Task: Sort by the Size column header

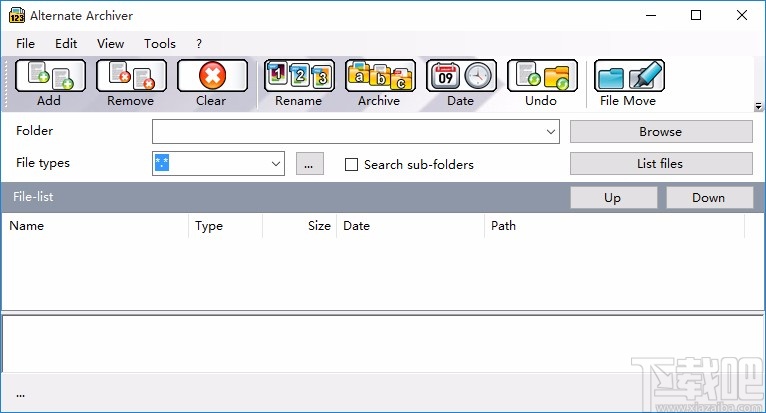Action: pyautogui.click(x=299, y=226)
